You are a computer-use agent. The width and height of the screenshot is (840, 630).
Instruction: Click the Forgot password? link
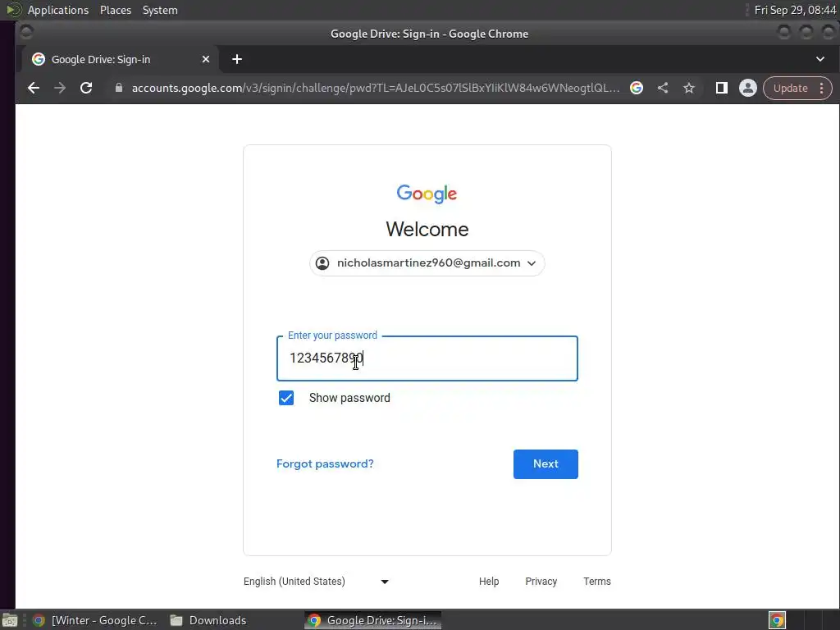325,464
